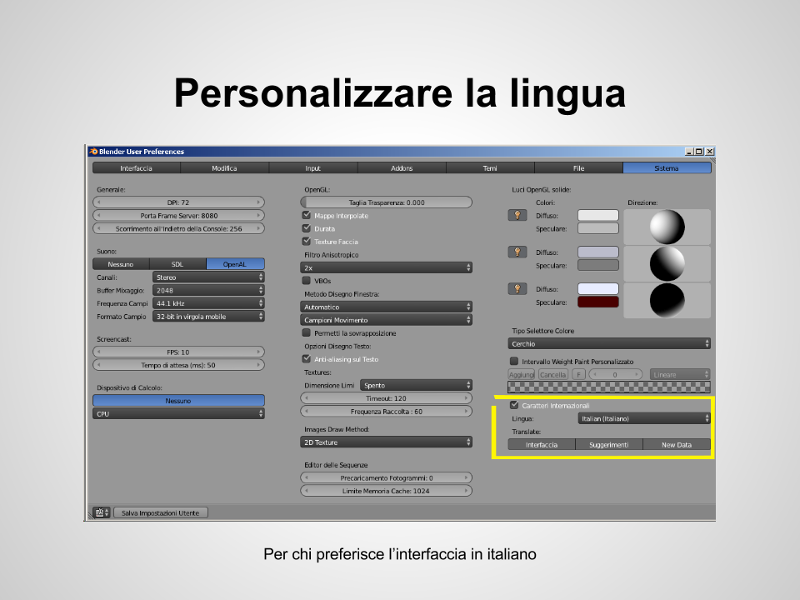Switch to File tab
Screen dimensions: 800x600
[x=579, y=168]
